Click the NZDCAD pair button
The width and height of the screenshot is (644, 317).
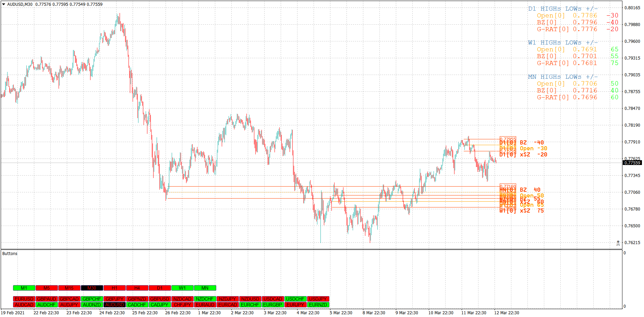[x=182, y=299]
